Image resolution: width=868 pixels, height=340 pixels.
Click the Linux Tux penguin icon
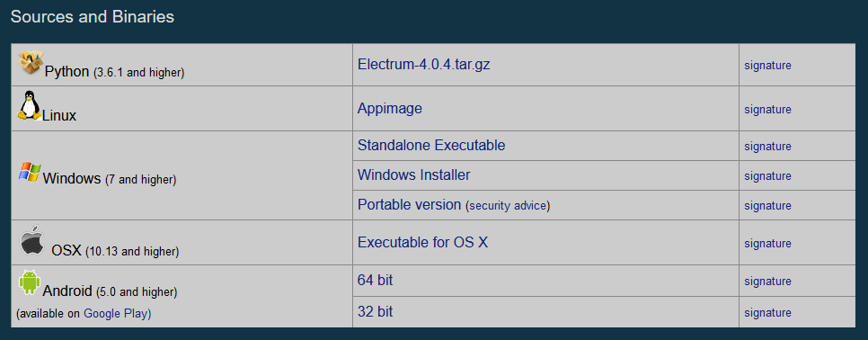point(30,105)
